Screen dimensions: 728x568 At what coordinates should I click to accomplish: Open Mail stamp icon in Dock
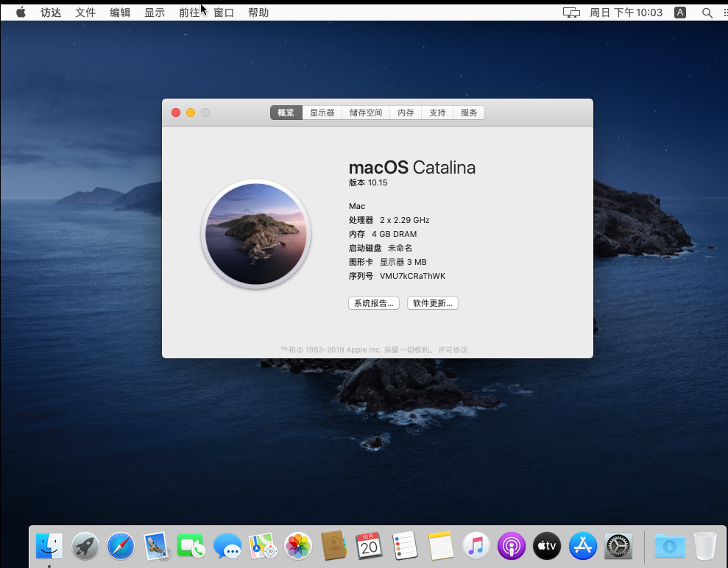(x=156, y=546)
